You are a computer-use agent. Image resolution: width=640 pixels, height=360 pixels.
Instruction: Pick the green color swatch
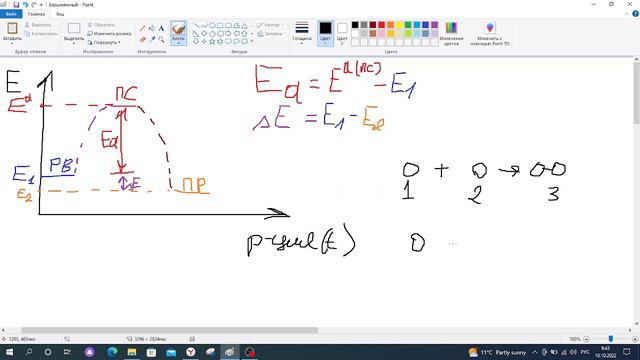coord(408,25)
